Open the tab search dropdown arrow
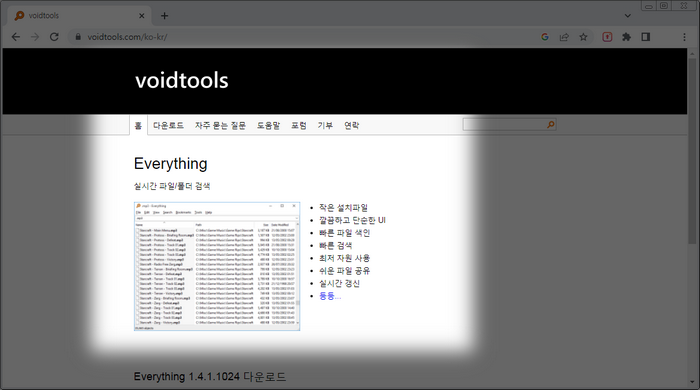The height and width of the screenshot is (390, 700). [628, 16]
